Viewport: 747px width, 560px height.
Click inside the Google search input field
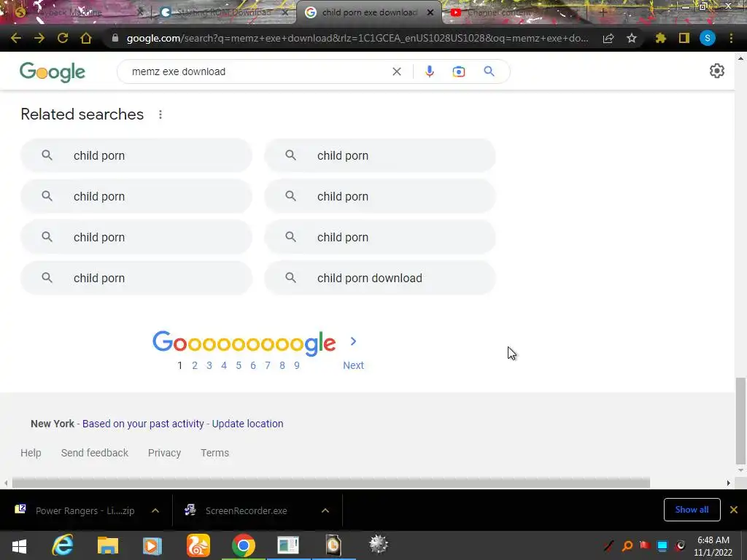coord(258,71)
